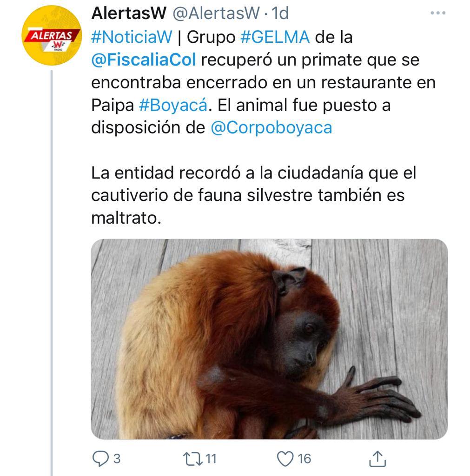Viewport: 470px width, 476px height.
Task: Open the #NoticiaW hashtag
Action: coord(132,37)
